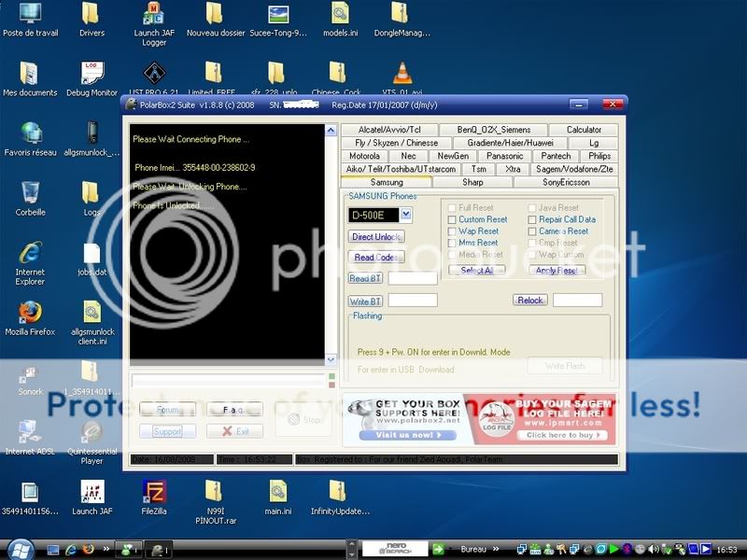This screenshot has width=747, height=560.
Task: Toggle the Java Reset checkbox
Action: tap(532, 207)
